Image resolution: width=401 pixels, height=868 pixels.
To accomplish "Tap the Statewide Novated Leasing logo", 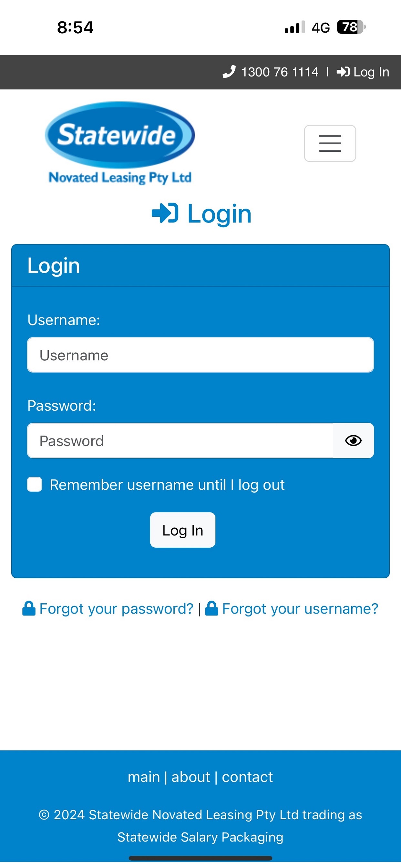I will point(120,144).
